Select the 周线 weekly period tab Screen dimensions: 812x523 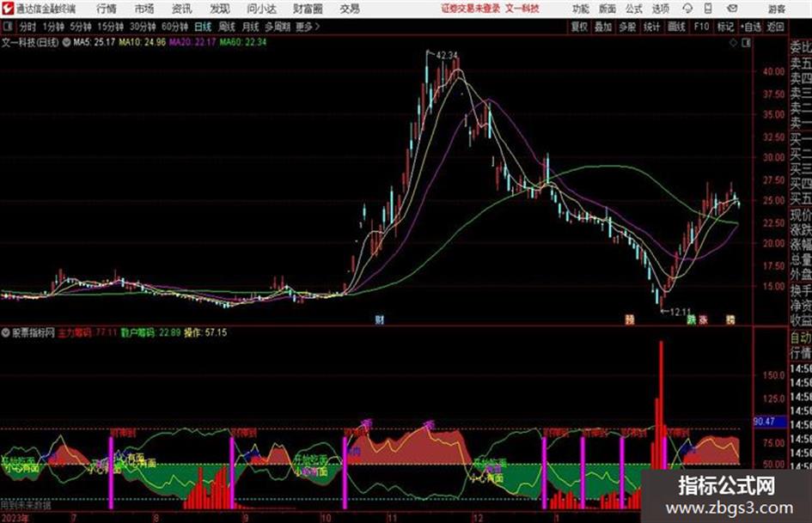(x=227, y=27)
